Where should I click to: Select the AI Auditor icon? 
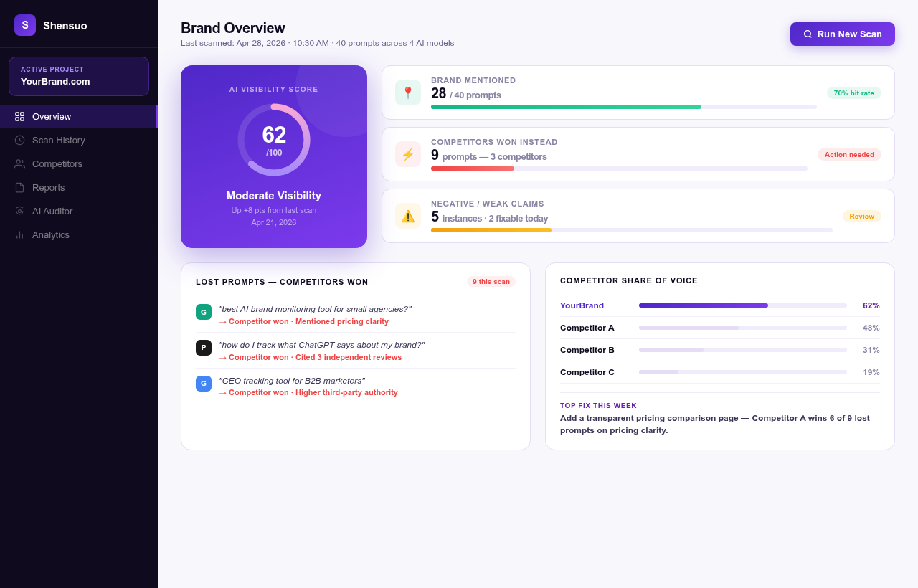click(21, 211)
